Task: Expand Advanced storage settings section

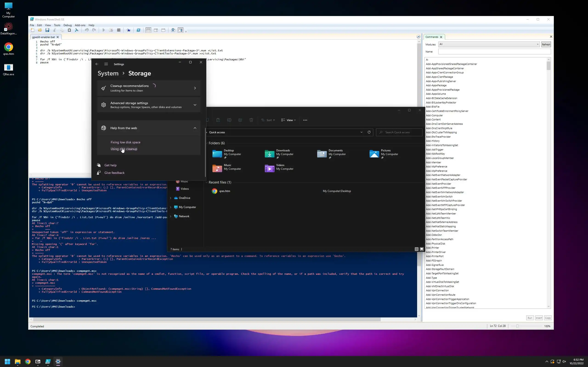Action: [195, 105]
